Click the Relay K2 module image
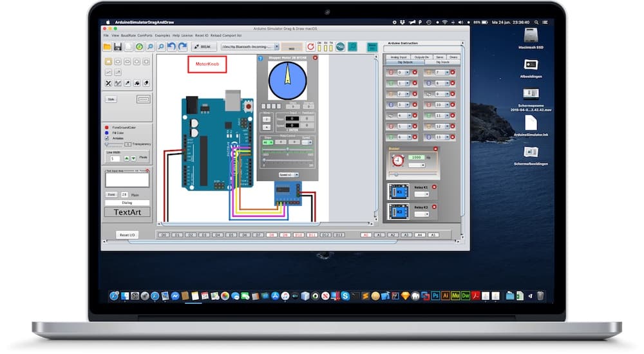The height and width of the screenshot is (354, 644). click(x=399, y=212)
